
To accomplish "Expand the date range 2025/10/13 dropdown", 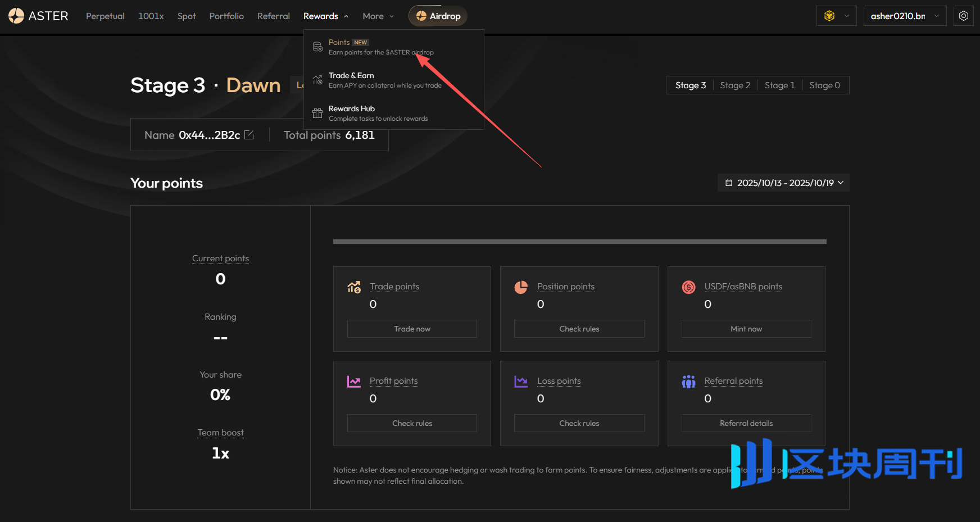I will (x=784, y=183).
